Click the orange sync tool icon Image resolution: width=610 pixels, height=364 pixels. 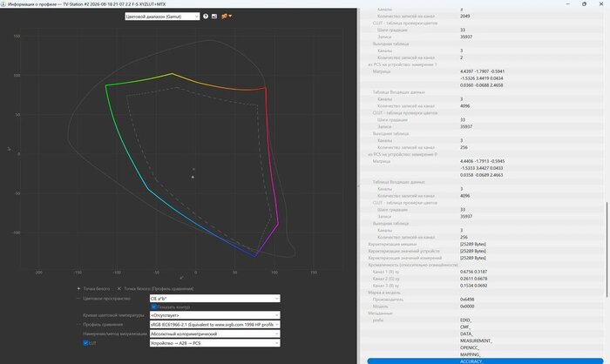click(224, 17)
